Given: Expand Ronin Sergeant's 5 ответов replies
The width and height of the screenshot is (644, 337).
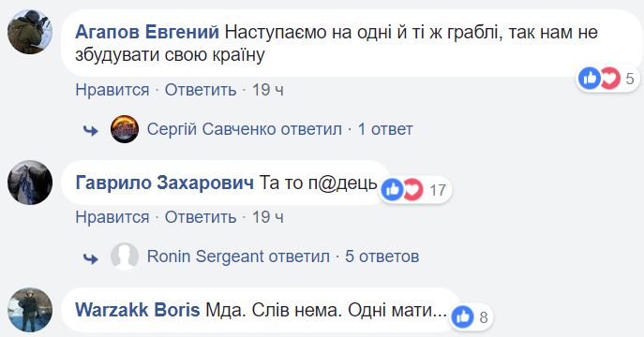Looking at the screenshot, I should (x=382, y=256).
